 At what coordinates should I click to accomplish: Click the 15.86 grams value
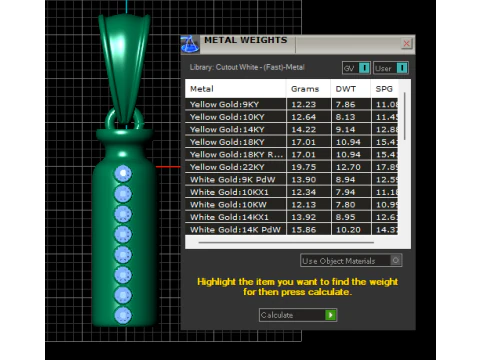pyautogui.click(x=303, y=229)
